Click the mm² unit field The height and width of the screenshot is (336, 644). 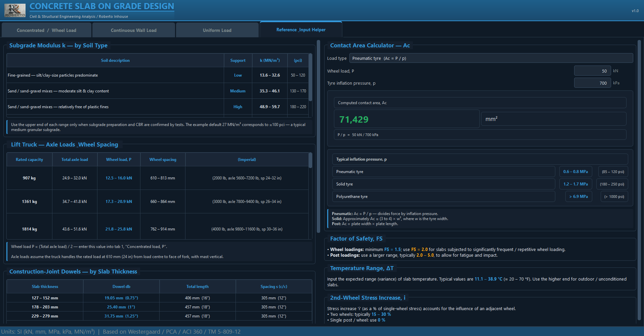[554, 119]
